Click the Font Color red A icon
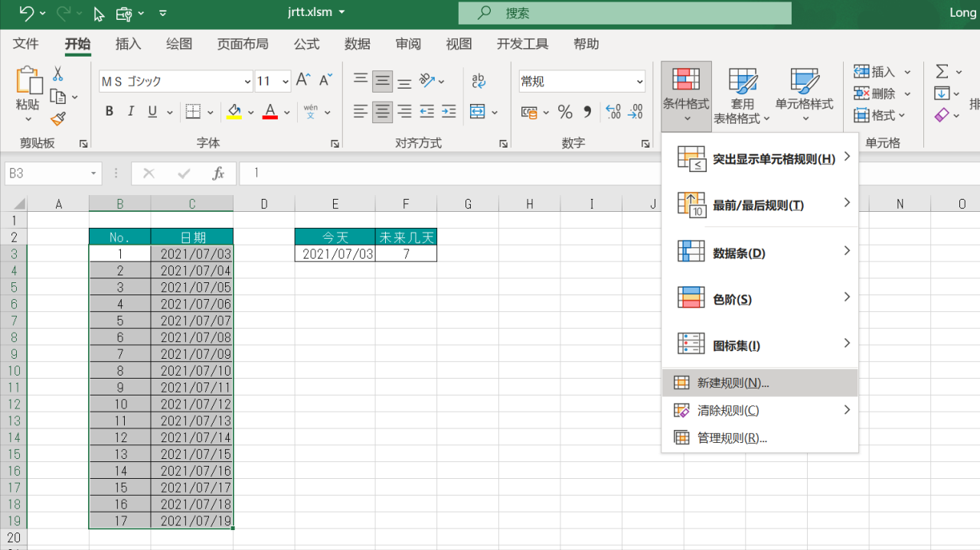Image resolution: width=980 pixels, height=550 pixels. pos(269,112)
